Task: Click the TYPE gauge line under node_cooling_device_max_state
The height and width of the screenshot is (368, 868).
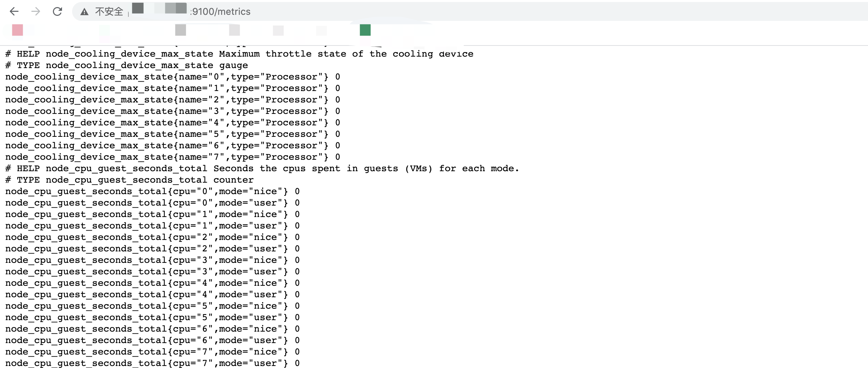Action: (x=126, y=65)
